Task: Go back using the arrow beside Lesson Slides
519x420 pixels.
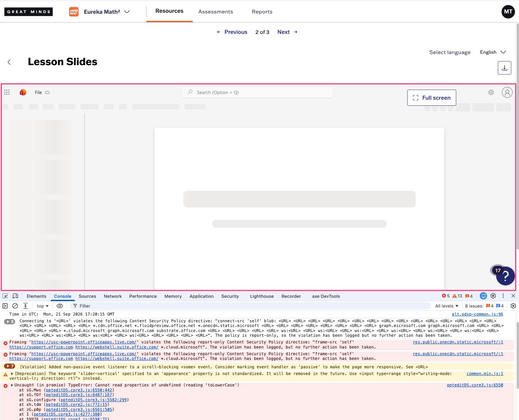Action: 9,62
